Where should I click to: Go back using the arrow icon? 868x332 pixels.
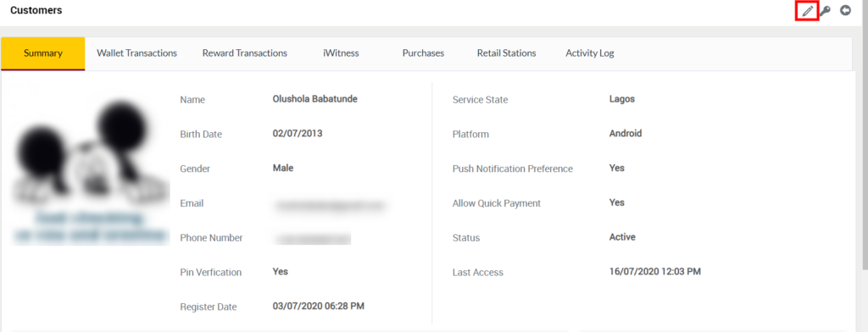tap(845, 10)
